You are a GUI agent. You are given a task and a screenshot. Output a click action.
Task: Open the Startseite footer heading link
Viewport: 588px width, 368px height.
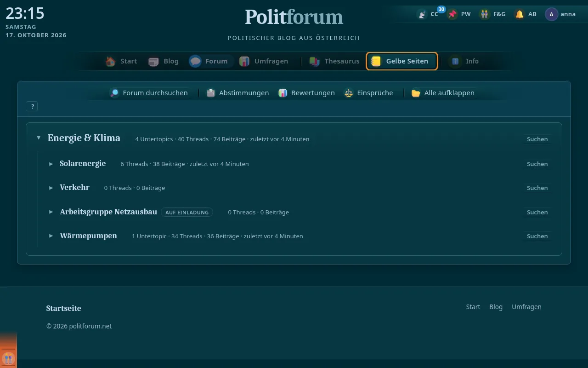click(63, 308)
